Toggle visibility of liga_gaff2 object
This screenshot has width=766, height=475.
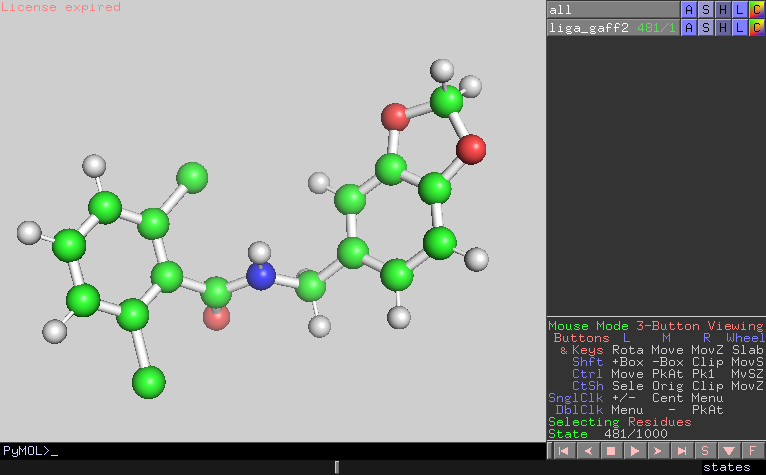590,28
